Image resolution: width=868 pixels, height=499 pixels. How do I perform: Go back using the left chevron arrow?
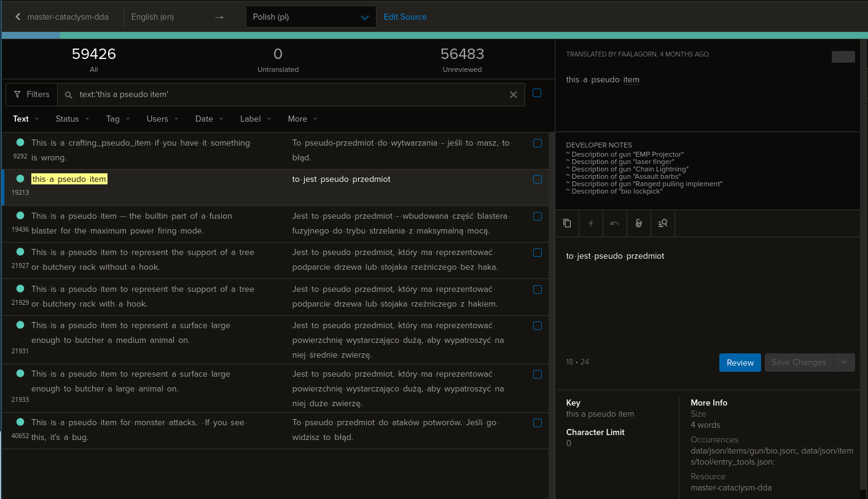[x=17, y=17]
